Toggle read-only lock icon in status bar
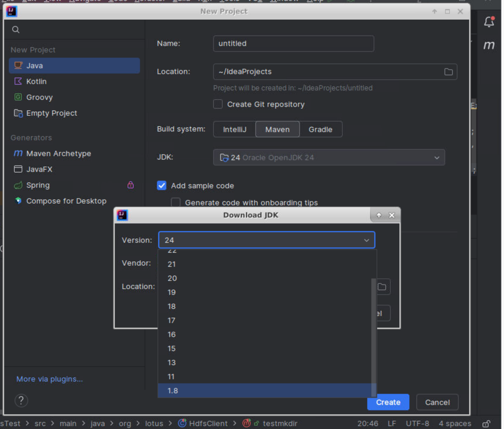This screenshot has height=429, width=504. click(x=486, y=424)
